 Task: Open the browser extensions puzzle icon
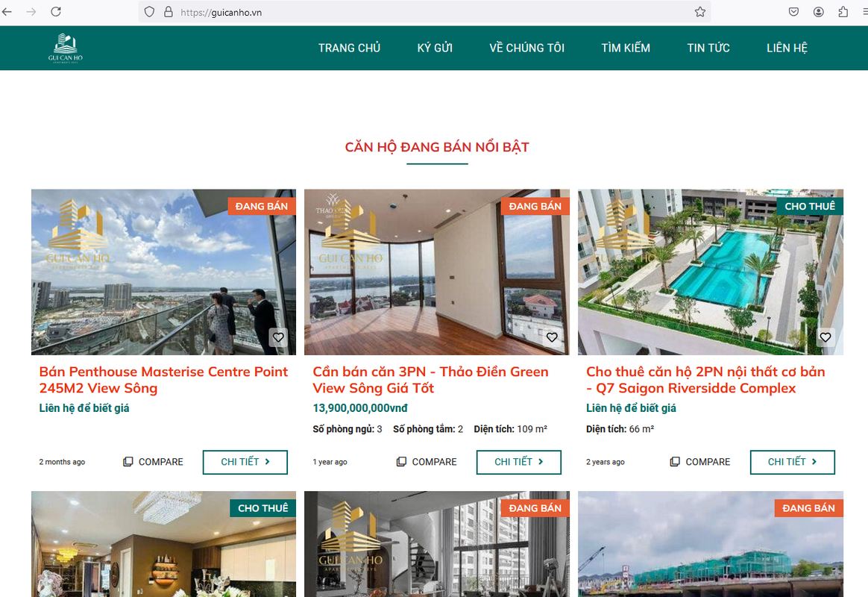pos(843,12)
